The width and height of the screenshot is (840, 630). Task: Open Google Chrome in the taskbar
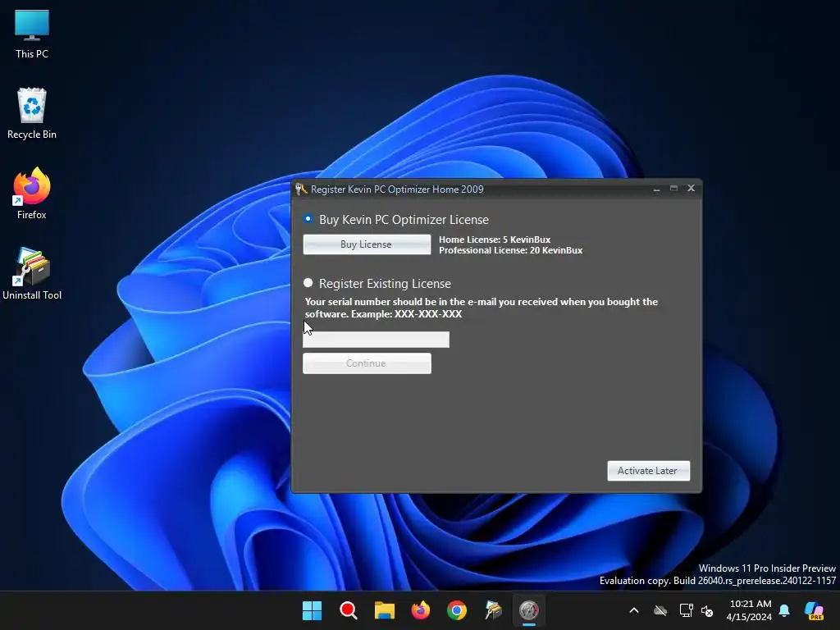(457, 610)
